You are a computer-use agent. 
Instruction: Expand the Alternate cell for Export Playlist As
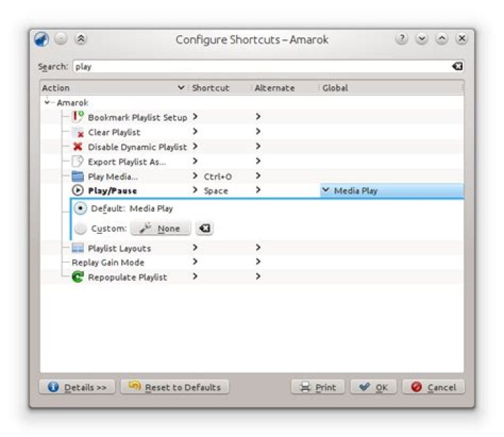click(258, 161)
